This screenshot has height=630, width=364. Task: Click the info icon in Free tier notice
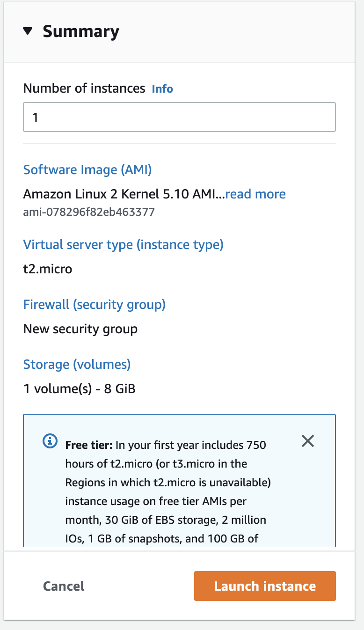[x=50, y=441]
